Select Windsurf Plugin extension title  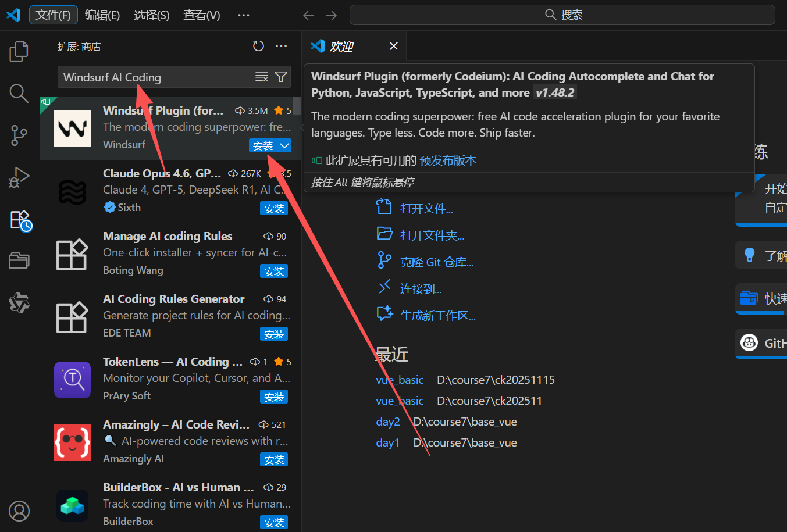pyautogui.click(x=163, y=110)
